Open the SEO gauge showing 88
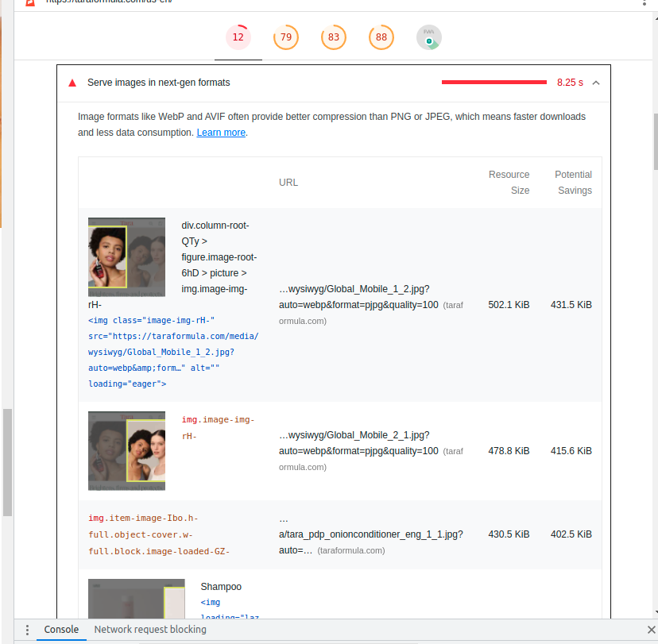Image resolution: width=658 pixels, height=644 pixels. click(381, 37)
